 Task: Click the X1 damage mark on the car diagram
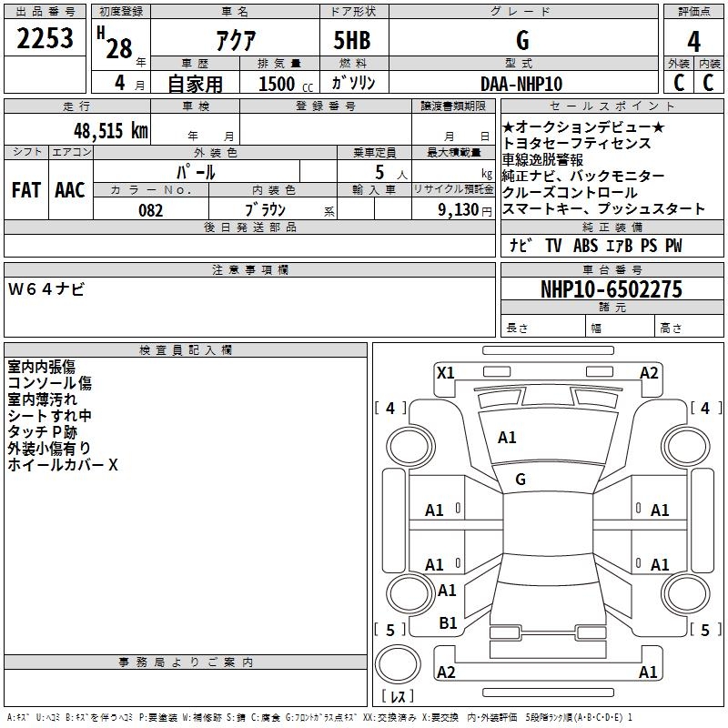[x=445, y=372]
